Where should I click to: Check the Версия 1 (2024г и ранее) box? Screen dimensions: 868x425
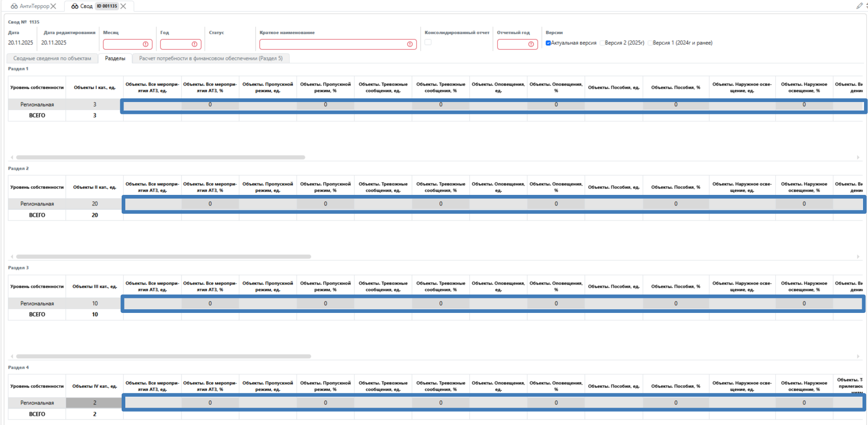[650, 43]
